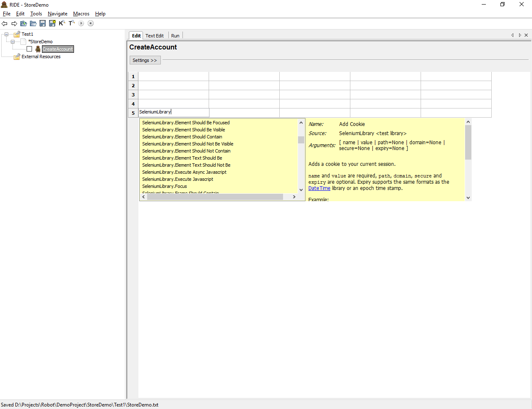Select the Edit tab
This screenshot has height=409, width=532.
click(136, 36)
